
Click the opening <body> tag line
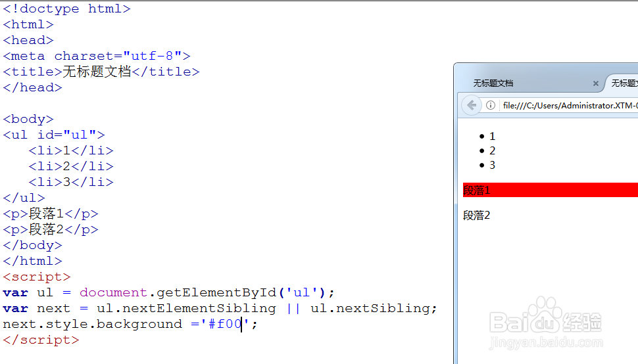tap(28, 119)
